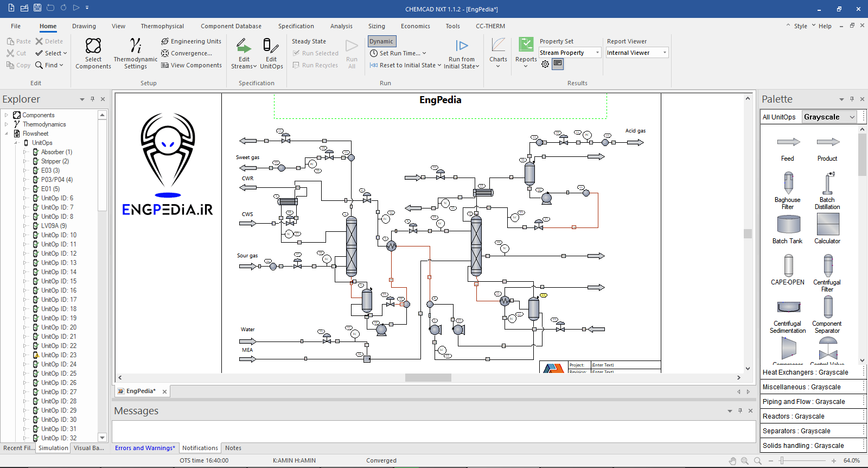
Task: Select the Product arrow in Palette
Action: (827, 148)
